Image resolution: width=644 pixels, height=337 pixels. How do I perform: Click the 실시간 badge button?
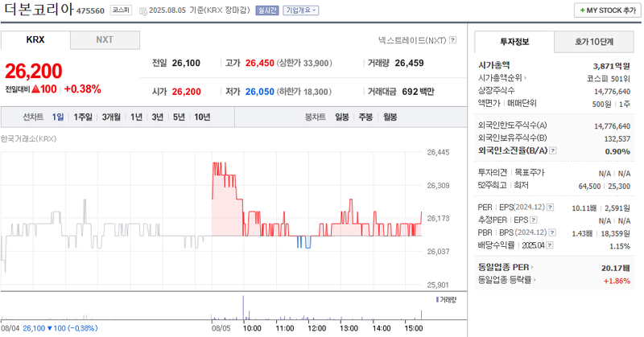267,10
